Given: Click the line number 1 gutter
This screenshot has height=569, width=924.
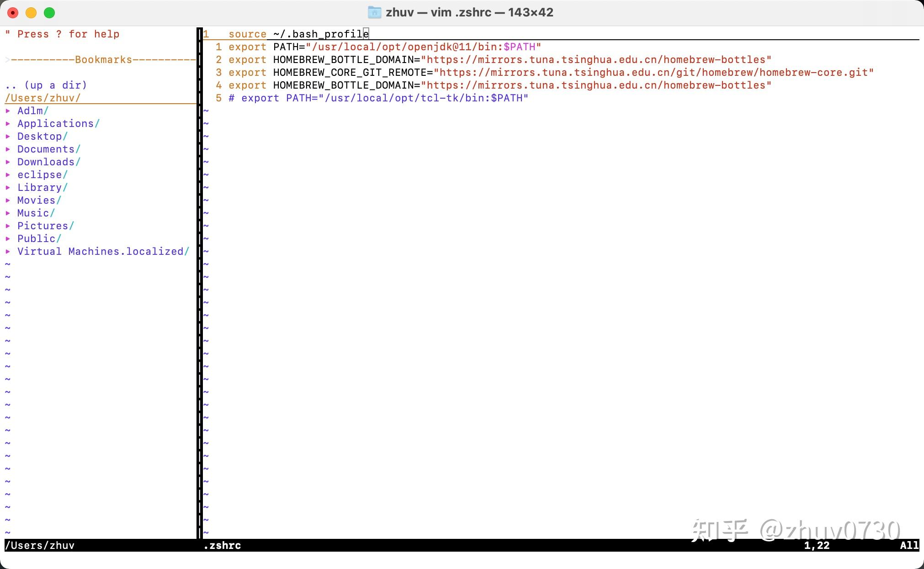Looking at the screenshot, I should (207, 34).
